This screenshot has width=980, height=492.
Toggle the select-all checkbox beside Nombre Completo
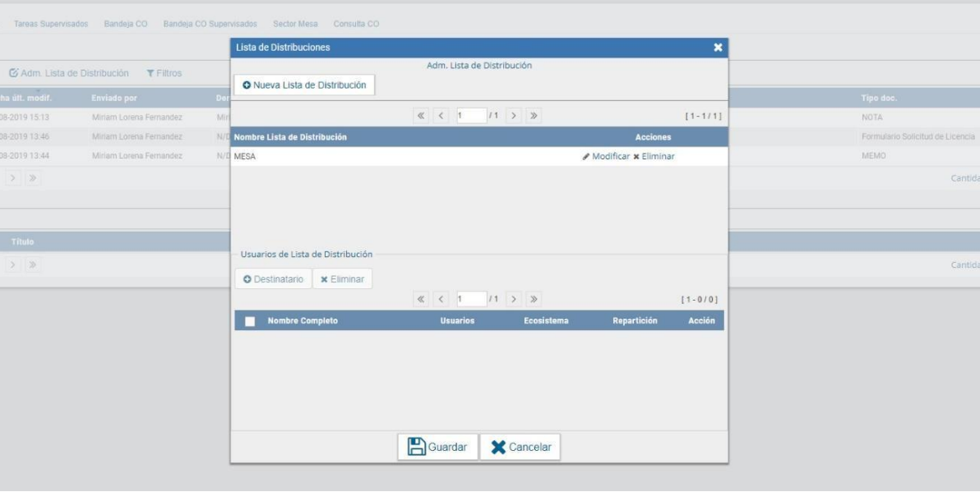[x=251, y=321]
